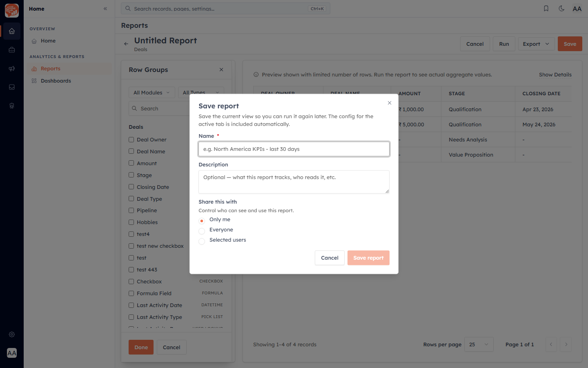This screenshot has width=588, height=368.
Task: Go to next page arrow
Action: [566, 344]
